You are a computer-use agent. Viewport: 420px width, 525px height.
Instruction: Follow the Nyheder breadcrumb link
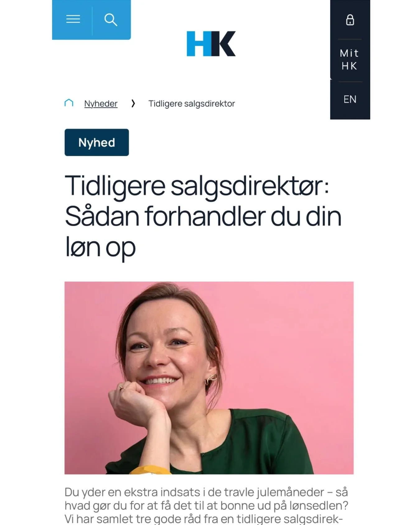click(101, 104)
